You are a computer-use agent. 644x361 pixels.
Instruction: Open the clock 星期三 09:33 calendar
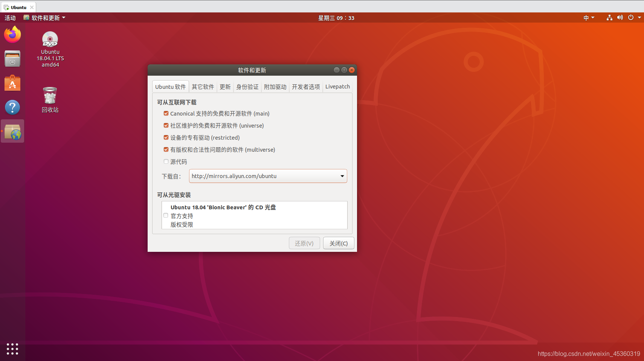[336, 18]
